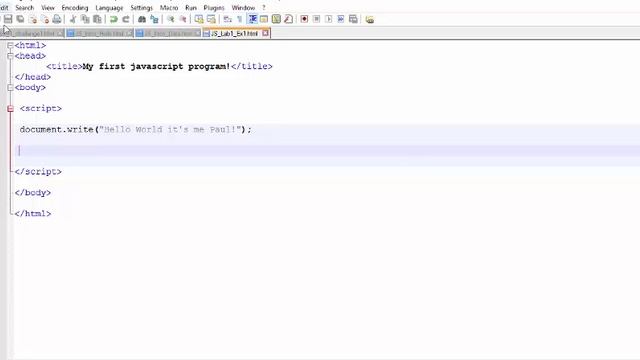The height and width of the screenshot is (360, 640).
Task: Click the Paste toolbar icon
Action: pyautogui.click(x=97, y=19)
